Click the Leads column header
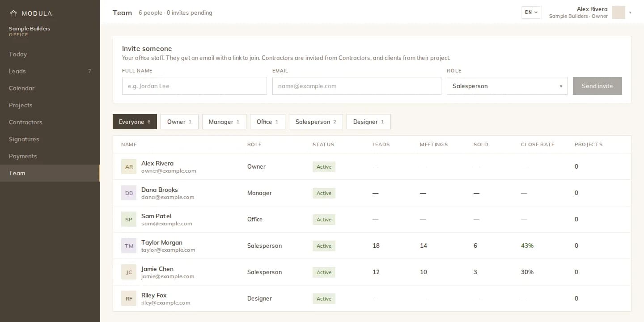 tap(381, 144)
